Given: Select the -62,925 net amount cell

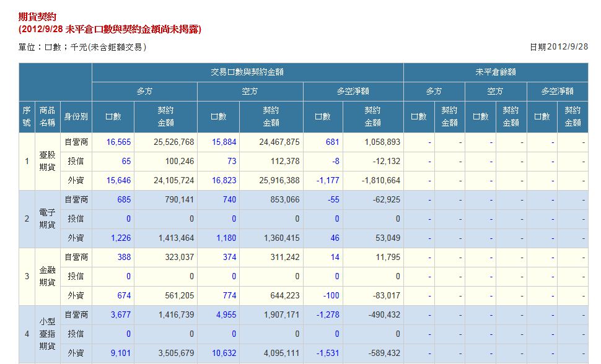Looking at the screenshot, I should click(374, 199).
